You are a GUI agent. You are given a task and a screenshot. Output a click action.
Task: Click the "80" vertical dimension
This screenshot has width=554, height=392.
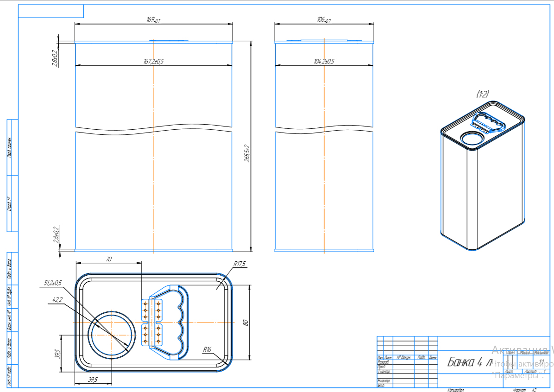[x=246, y=322]
